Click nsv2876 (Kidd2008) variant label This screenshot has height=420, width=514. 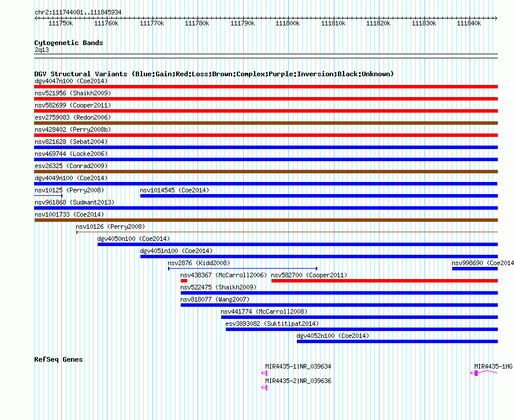199,263
